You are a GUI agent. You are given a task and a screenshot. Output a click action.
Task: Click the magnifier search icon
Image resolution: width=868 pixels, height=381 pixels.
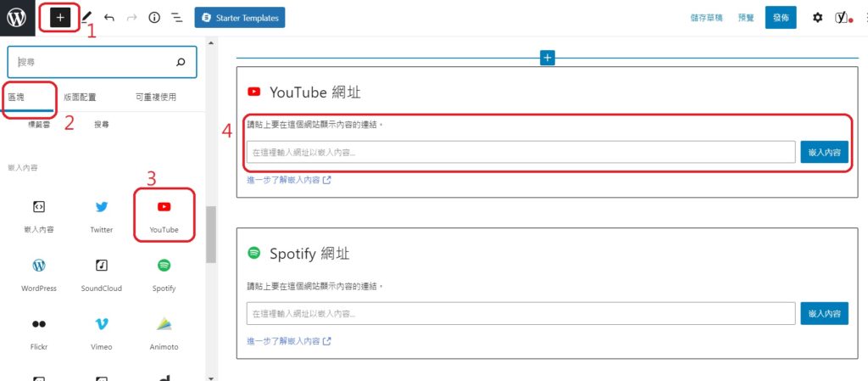click(181, 62)
